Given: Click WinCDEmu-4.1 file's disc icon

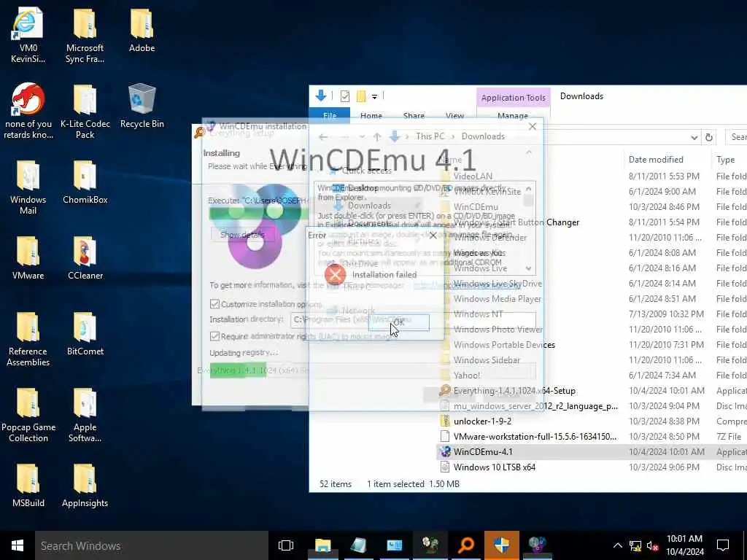Looking at the screenshot, I should 445,452.
